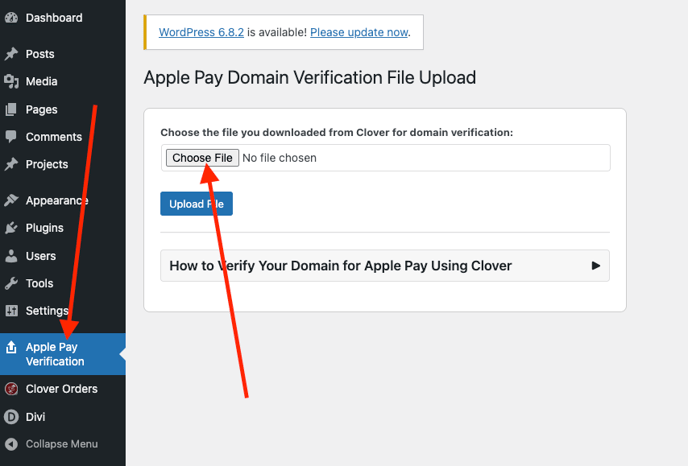Click the Choose File button
Viewport: 688px width, 466px height.
[202, 158]
